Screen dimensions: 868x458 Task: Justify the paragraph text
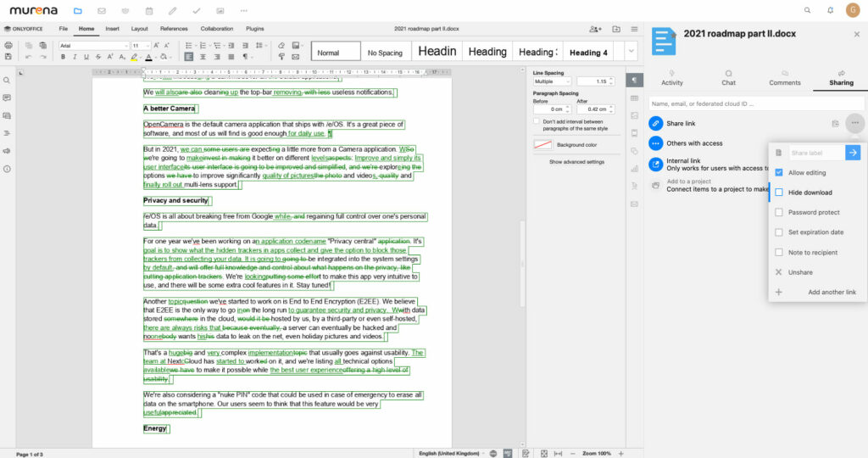pos(231,57)
